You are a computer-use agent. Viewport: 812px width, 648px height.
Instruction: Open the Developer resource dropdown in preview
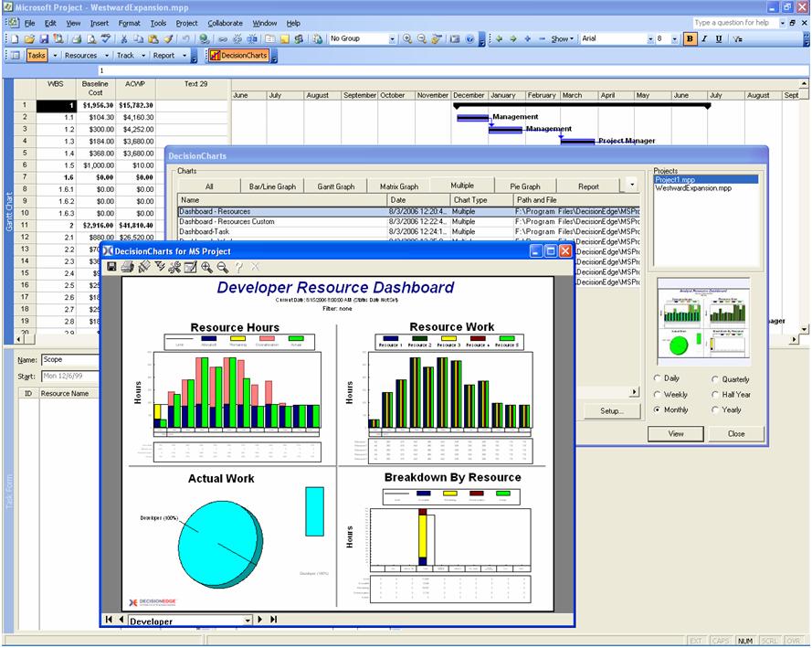248,619
